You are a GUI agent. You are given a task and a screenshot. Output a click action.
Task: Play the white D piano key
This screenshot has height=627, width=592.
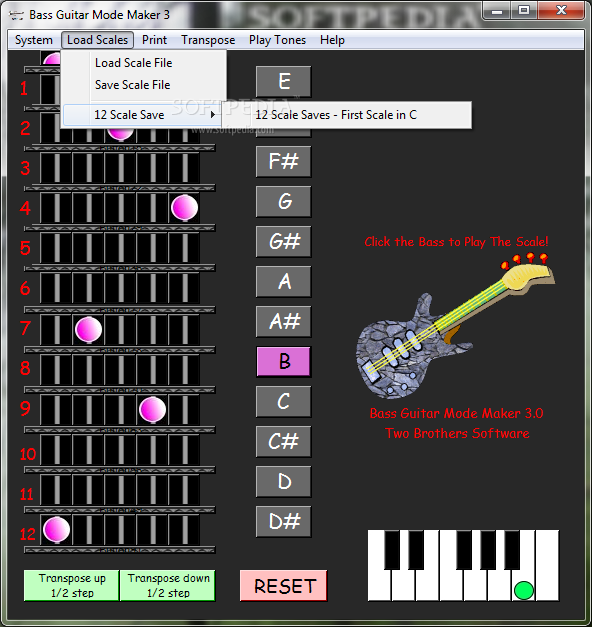click(x=404, y=586)
